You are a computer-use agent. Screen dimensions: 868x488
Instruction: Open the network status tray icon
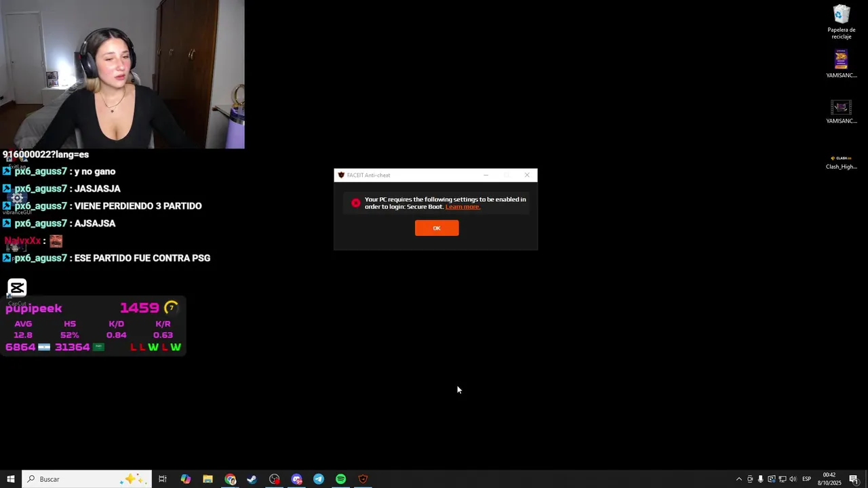pyautogui.click(x=782, y=479)
